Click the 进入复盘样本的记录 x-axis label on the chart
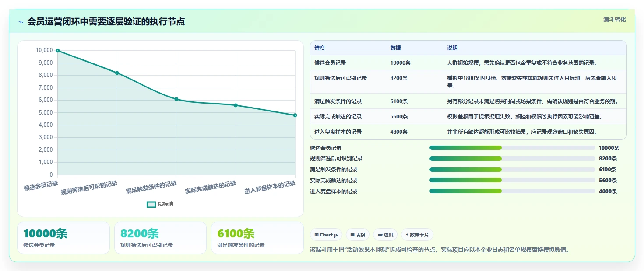The width and height of the screenshot is (644, 271). 270,188
